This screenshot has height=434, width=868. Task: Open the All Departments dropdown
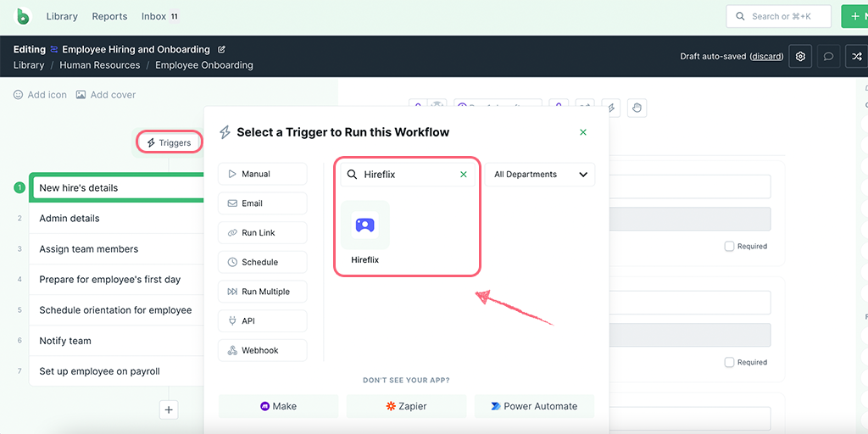click(540, 175)
